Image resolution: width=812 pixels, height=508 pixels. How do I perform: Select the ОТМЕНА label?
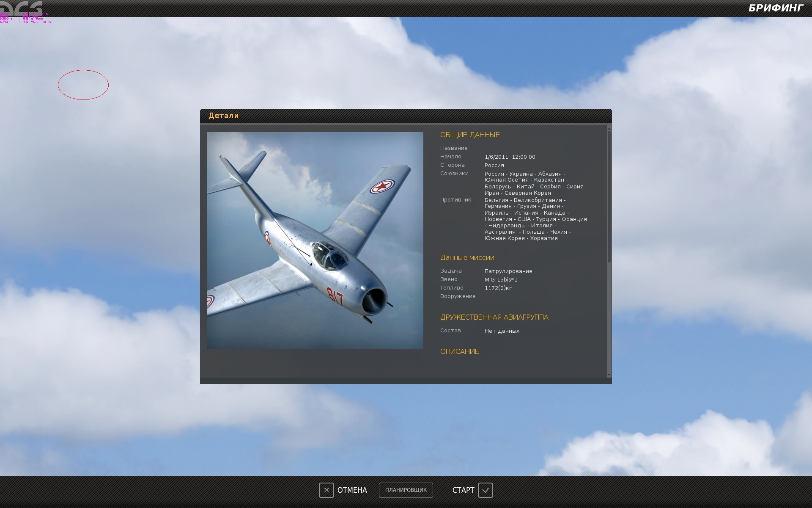(x=352, y=490)
